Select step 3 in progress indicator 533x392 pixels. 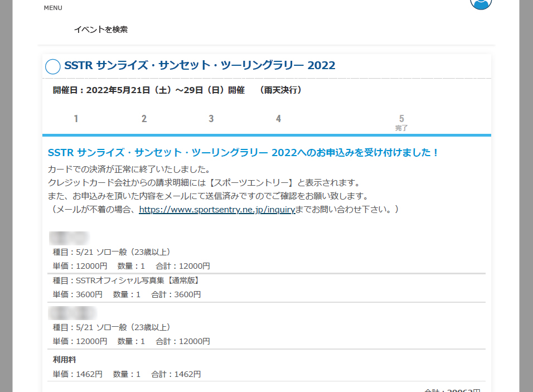click(211, 119)
